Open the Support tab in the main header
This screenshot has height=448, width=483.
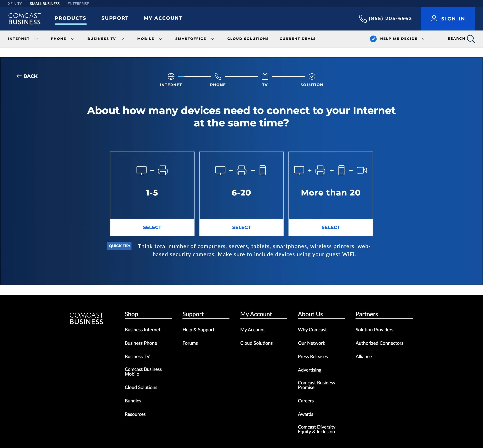115,18
